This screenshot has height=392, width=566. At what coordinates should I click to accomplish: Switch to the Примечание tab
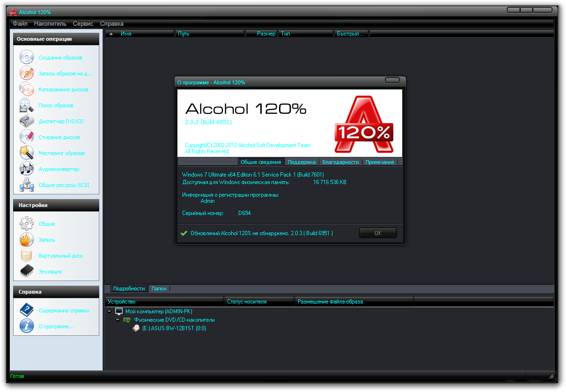pos(380,162)
